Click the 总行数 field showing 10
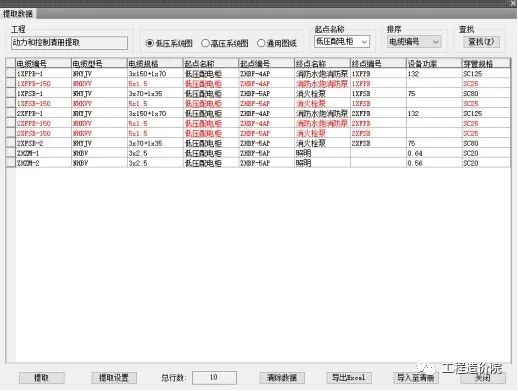Screen dimensions: 518x391 (214, 378)
